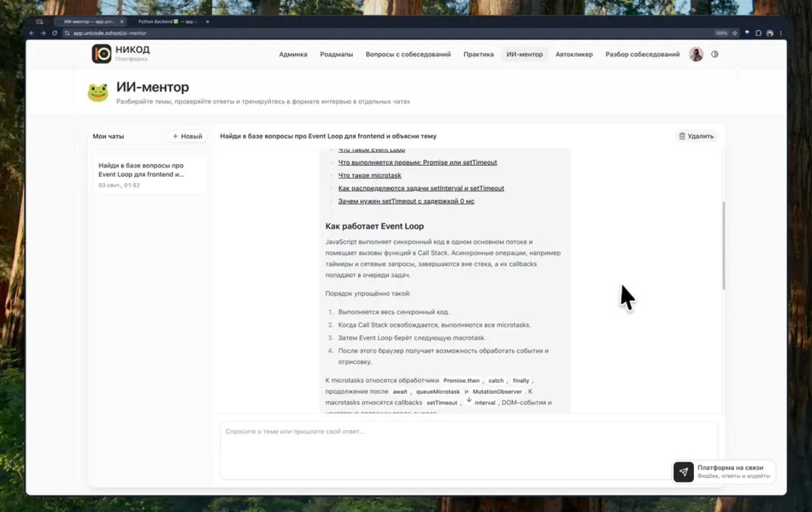Toggle the light/dark theme icon
The image size is (812, 512).
coord(715,54)
